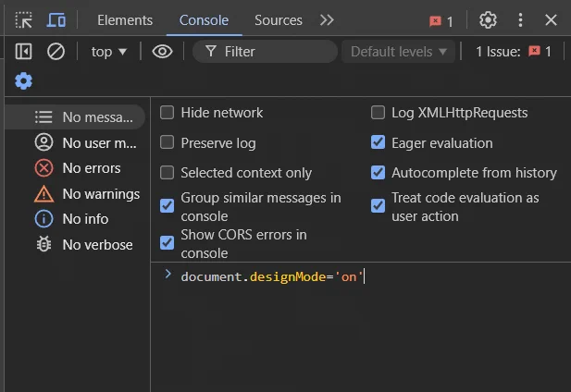Image resolution: width=571 pixels, height=392 pixels.
Task: Create a live expression with the eye icon
Action: 162,51
